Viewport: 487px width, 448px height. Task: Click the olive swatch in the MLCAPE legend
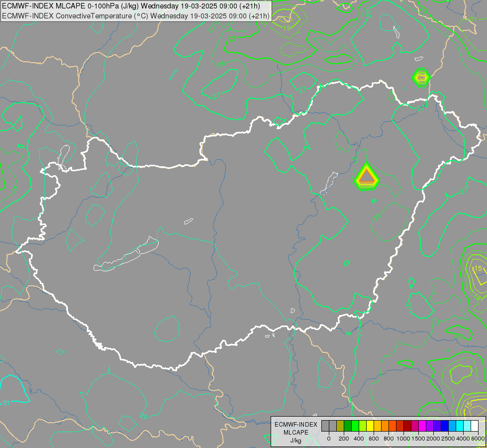point(340,426)
